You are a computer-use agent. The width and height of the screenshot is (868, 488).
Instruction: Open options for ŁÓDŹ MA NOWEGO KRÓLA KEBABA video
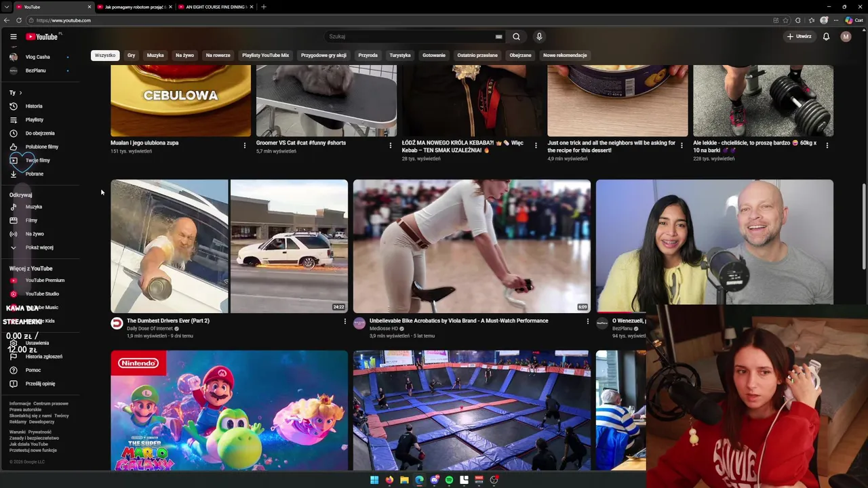click(x=536, y=145)
